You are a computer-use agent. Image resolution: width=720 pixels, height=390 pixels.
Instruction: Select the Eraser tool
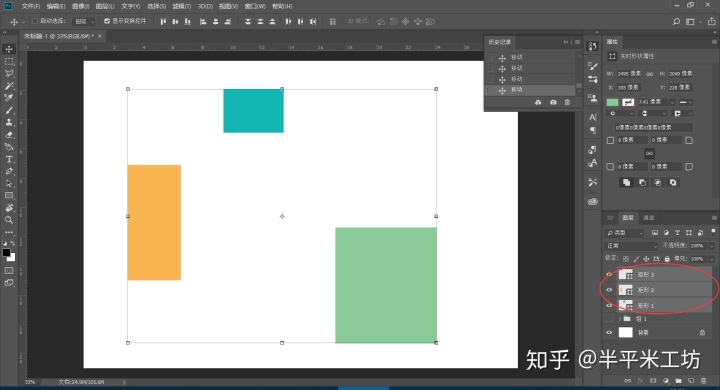point(9,135)
